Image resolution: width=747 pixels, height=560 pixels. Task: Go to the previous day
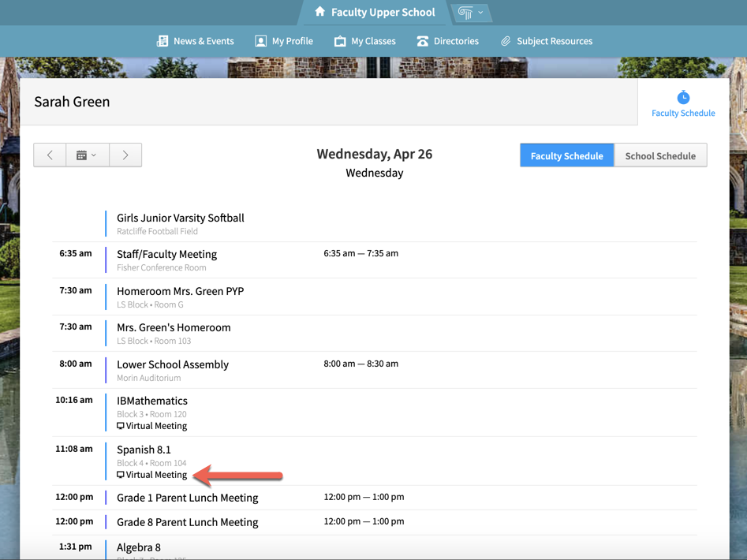pyautogui.click(x=50, y=155)
